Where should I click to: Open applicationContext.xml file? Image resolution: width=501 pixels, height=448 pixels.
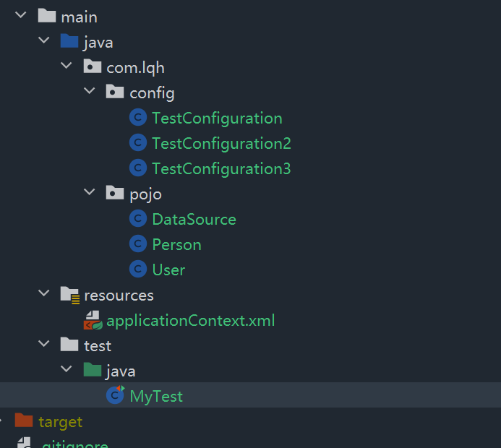(190, 321)
